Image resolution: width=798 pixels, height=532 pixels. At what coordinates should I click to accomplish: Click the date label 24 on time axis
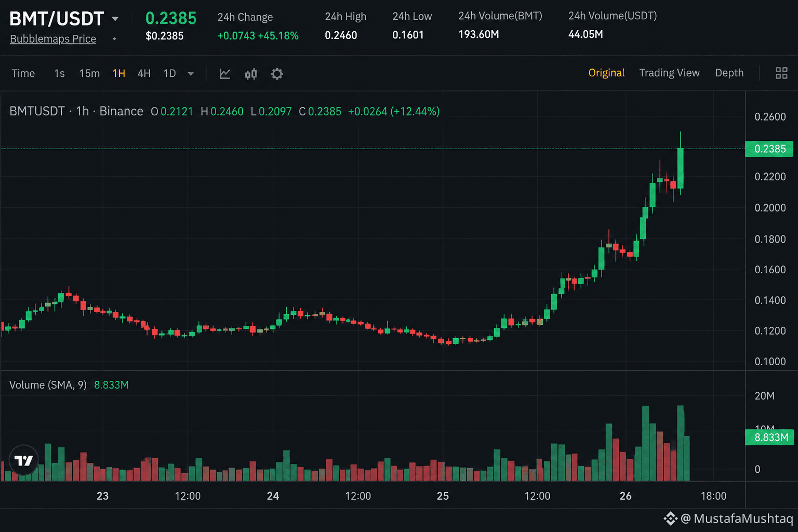coord(273,496)
